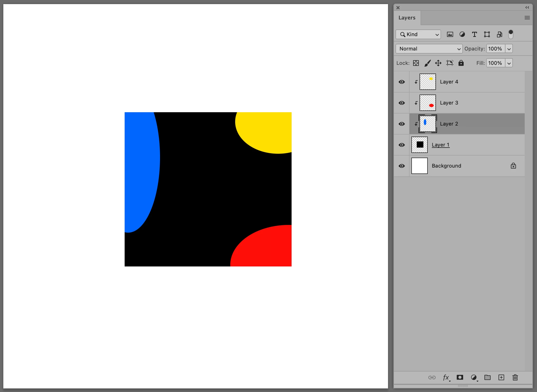Open the Normal blend mode dropdown
537x392 pixels.
point(429,49)
